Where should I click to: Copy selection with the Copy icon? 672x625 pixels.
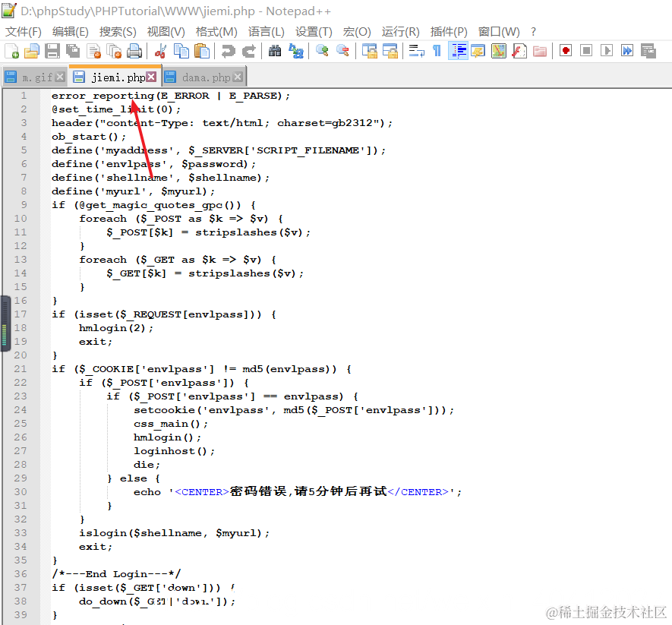point(181,51)
